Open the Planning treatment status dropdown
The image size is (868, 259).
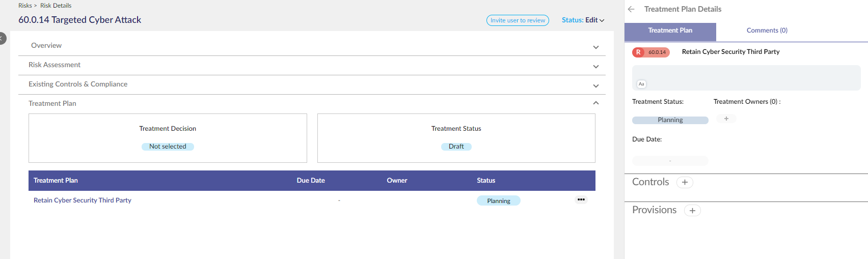point(670,120)
